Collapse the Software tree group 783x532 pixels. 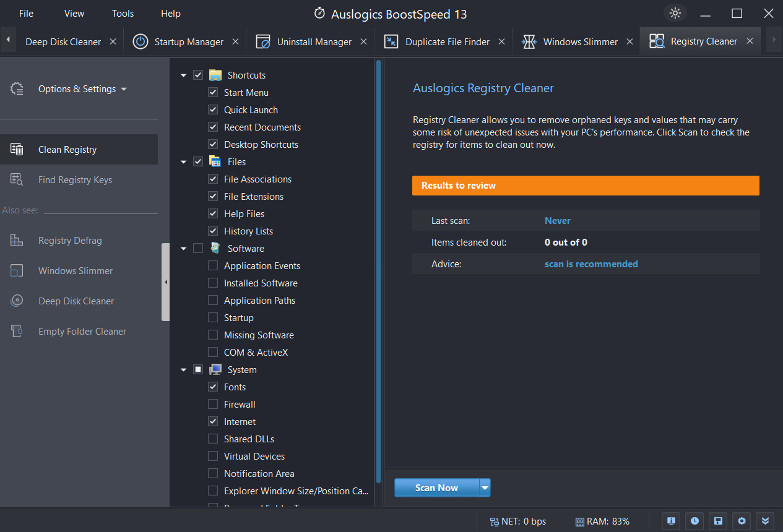pyautogui.click(x=183, y=249)
